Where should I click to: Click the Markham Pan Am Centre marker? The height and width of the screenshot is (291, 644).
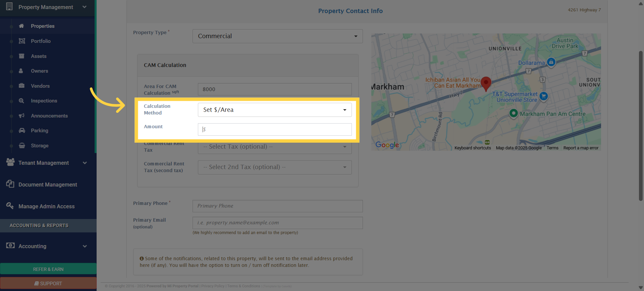click(x=513, y=113)
